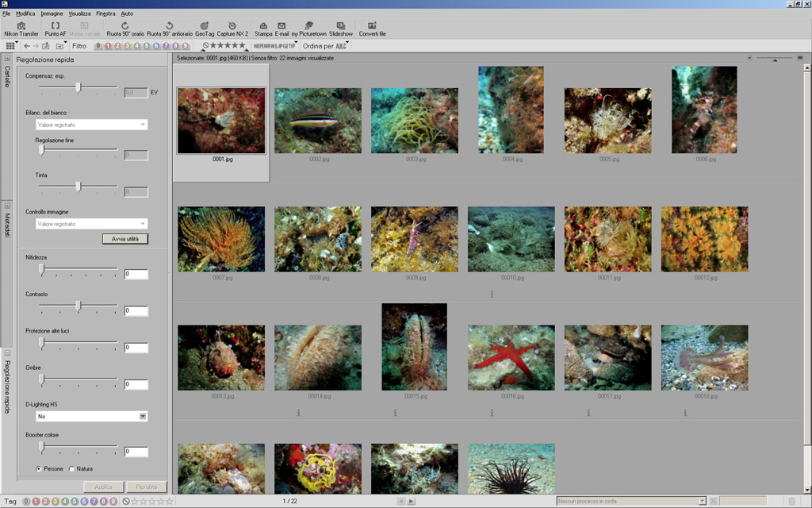This screenshot has width=812, height=508.
Task: Click the info icon under 0010.jpg
Action: (x=492, y=294)
